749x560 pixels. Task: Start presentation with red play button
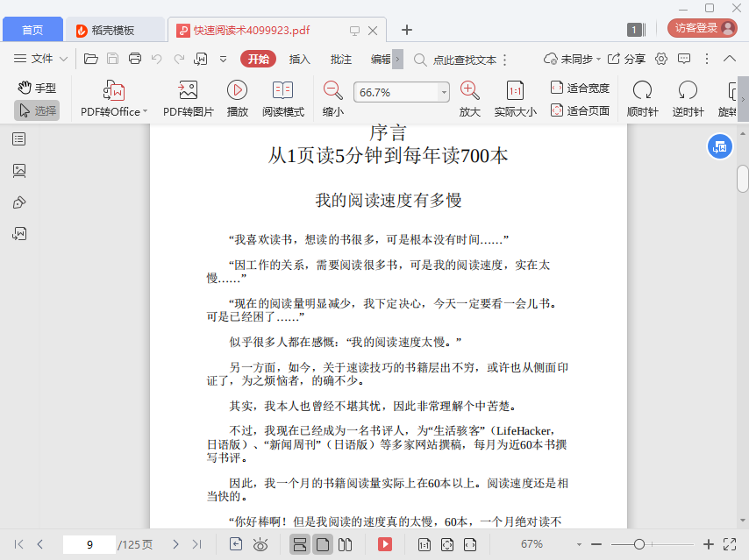pyautogui.click(x=385, y=544)
